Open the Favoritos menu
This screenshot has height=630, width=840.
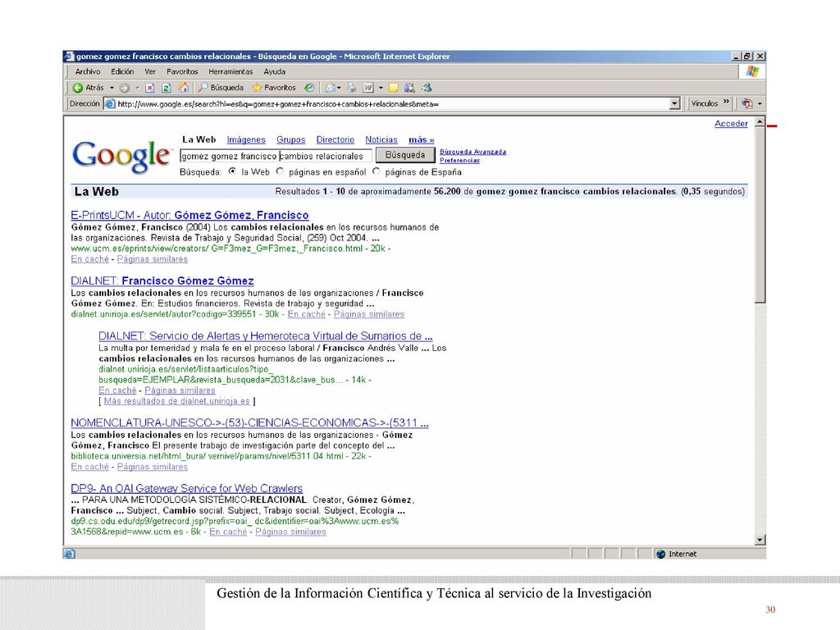(182, 71)
